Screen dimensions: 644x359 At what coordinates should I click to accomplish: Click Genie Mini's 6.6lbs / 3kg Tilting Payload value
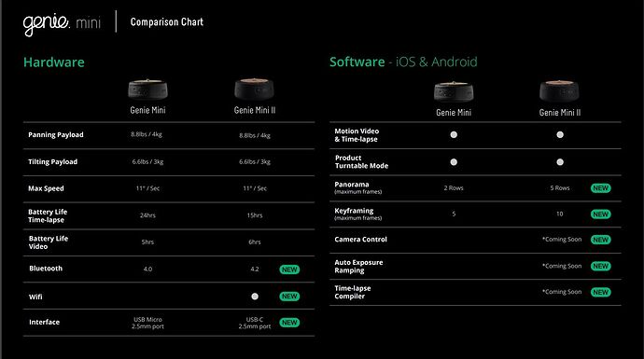pos(147,161)
